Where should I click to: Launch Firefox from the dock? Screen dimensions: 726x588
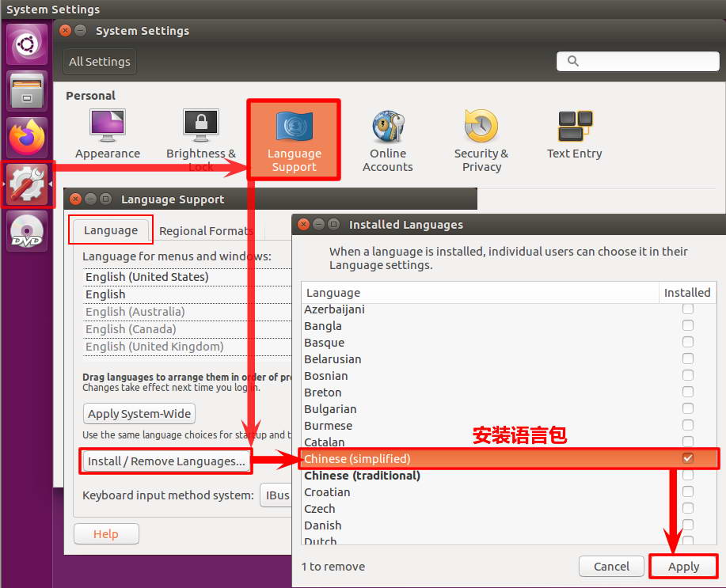tap(28, 138)
